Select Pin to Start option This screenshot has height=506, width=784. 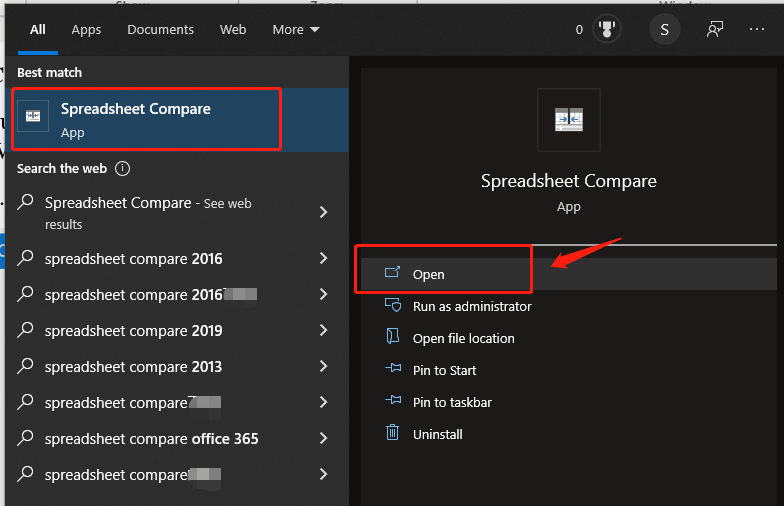(x=444, y=370)
